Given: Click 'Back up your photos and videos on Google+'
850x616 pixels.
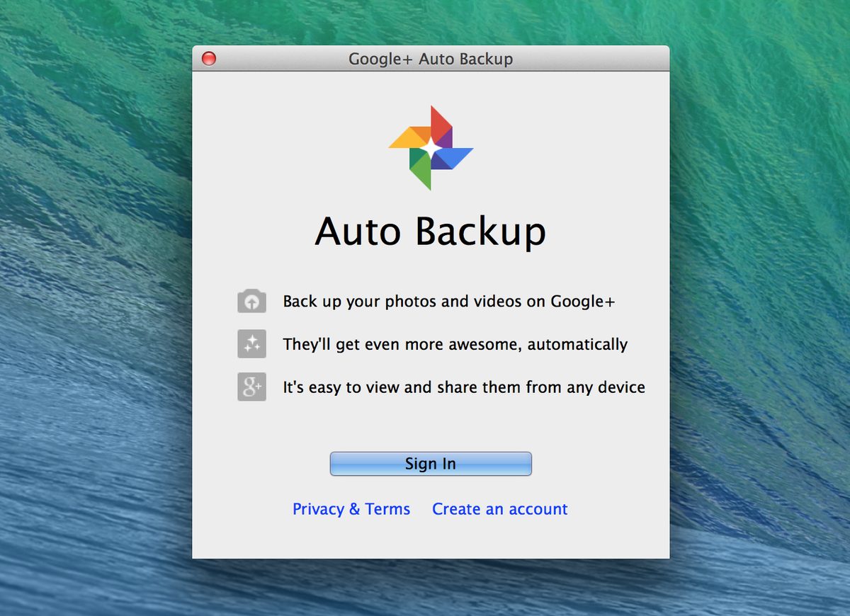Looking at the screenshot, I should (449, 302).
